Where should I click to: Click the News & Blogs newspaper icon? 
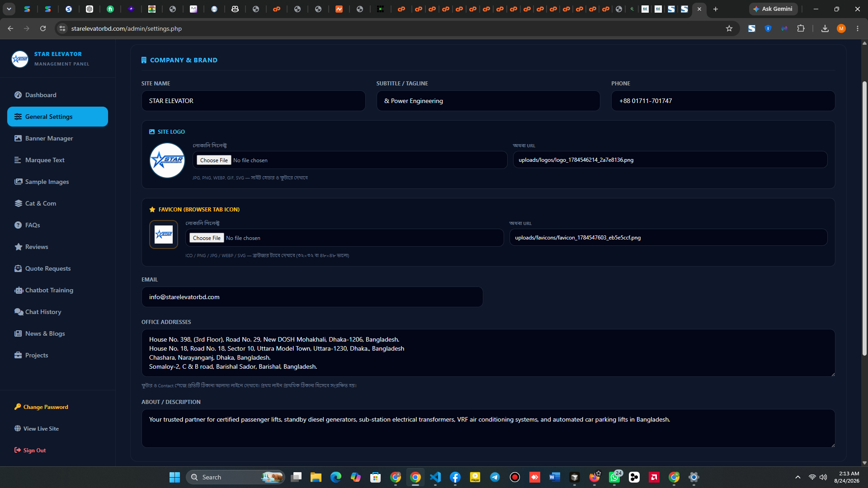tap(18, 333)
